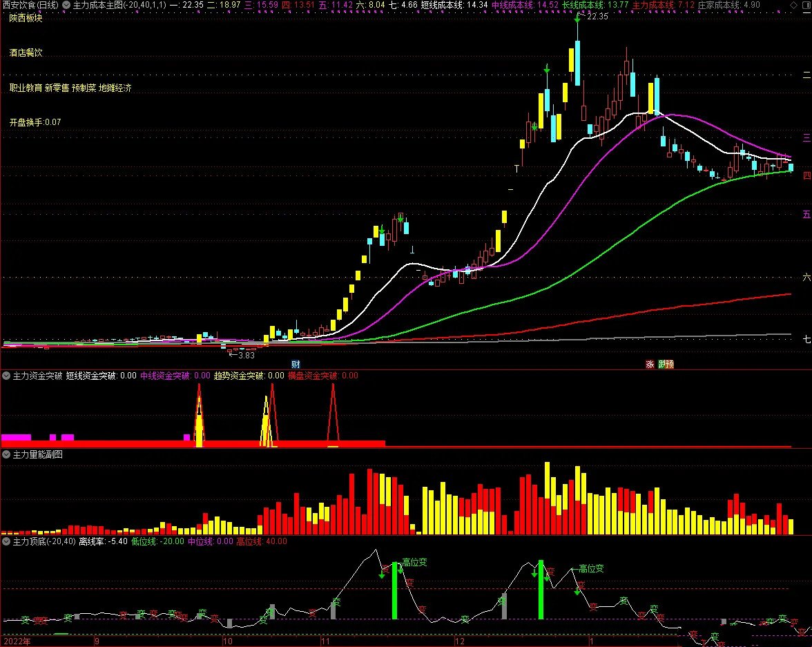Click the 2022年 label on date axis
Image resolution: width=812 pixels, height=647 pixels.
17,641
